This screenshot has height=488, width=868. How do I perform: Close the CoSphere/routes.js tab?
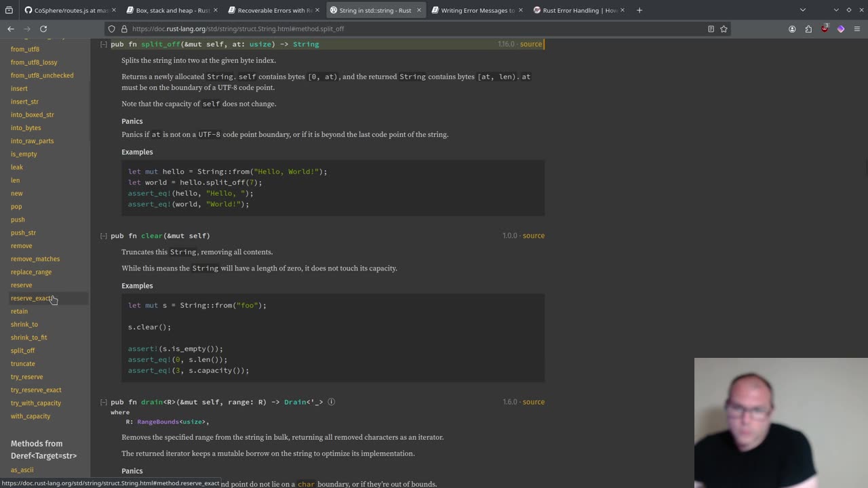(x=114, y=10)
